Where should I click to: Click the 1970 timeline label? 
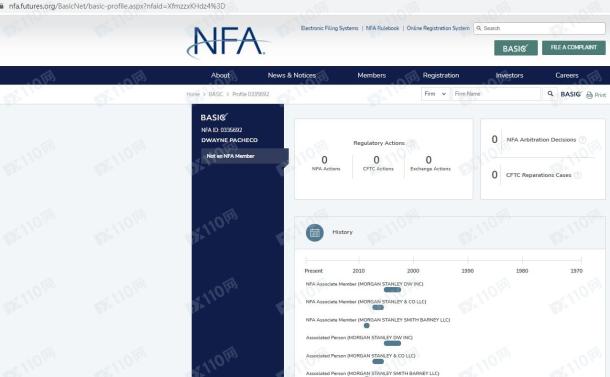click(577, 271)
